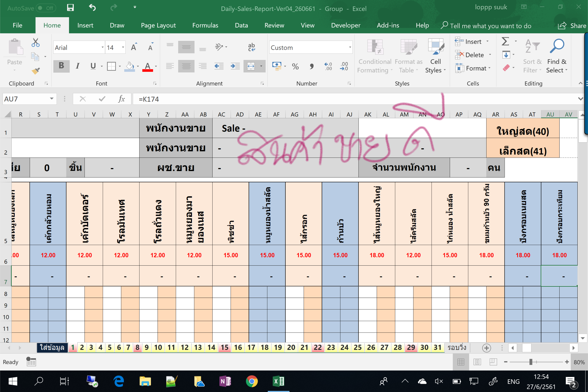This screenshot has width=588, height=392.
Task: Open the Formulas ribbon tab
Action: point(205,25)
